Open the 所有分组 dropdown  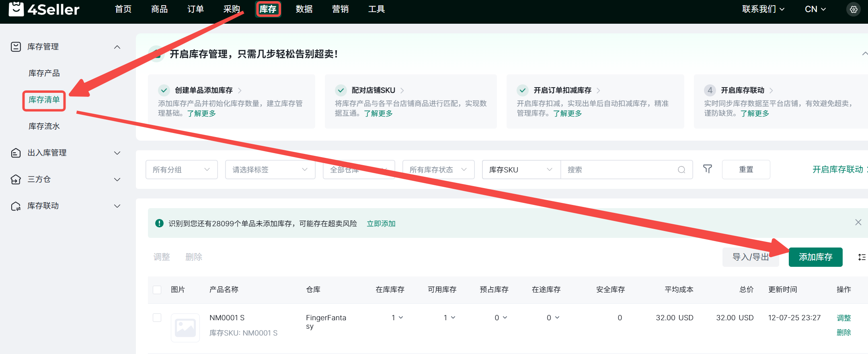coord(181,170)
